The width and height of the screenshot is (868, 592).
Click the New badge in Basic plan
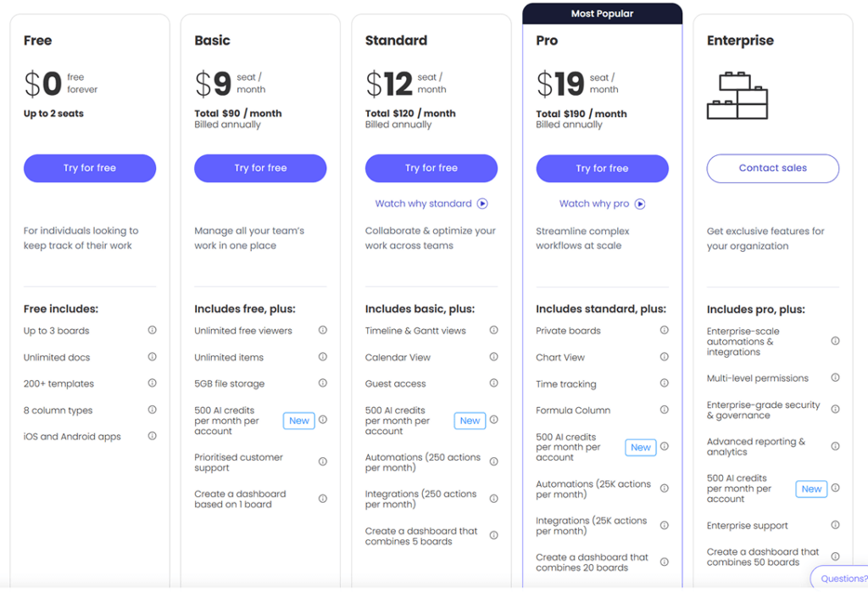pyautogui.click(x=299, y=421)
